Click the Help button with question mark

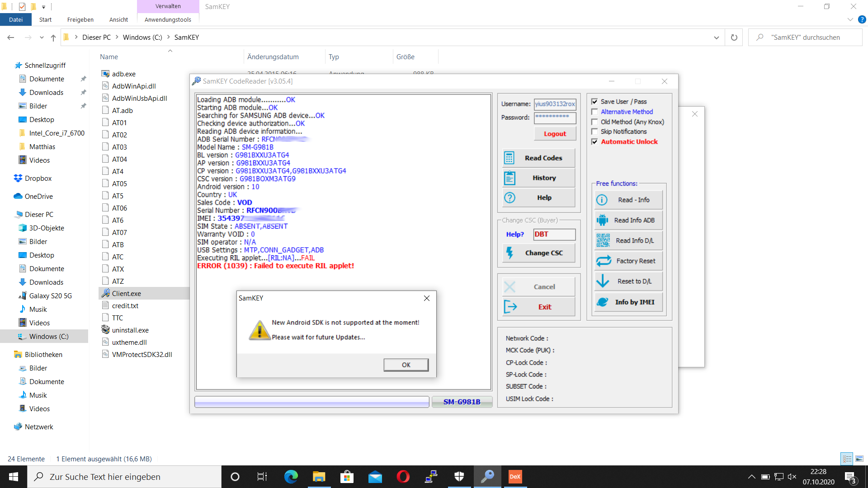point(538,198)
